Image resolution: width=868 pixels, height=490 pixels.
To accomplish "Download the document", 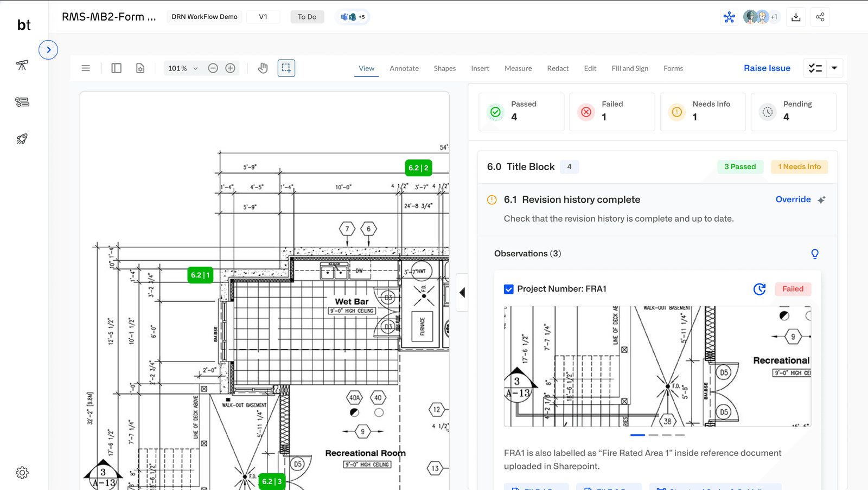I will pos(796,17).
